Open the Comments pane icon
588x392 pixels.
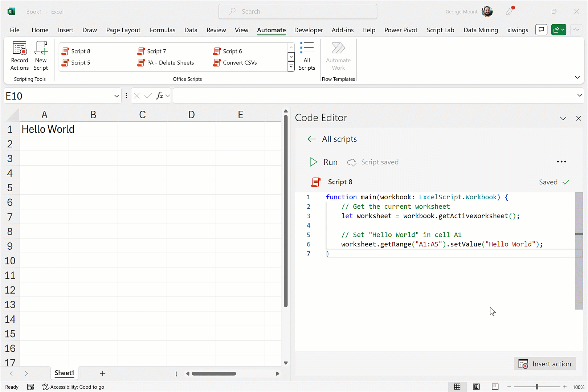(x=541, y=30)
